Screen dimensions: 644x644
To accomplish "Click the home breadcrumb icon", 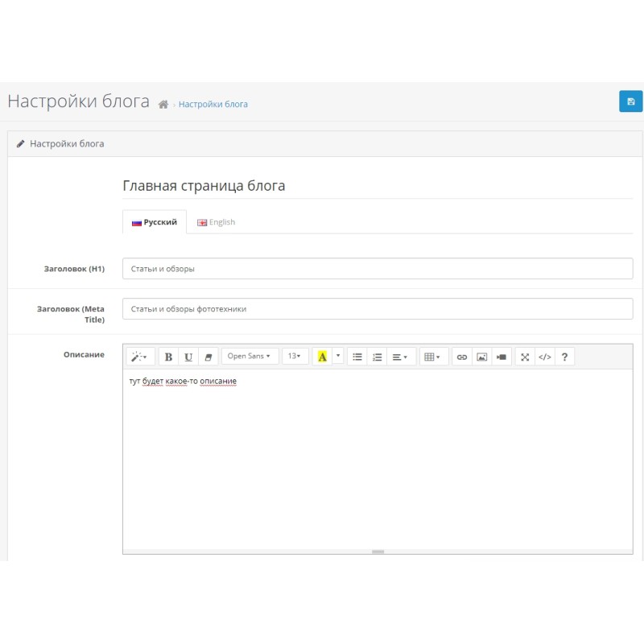I will point(163,105).
